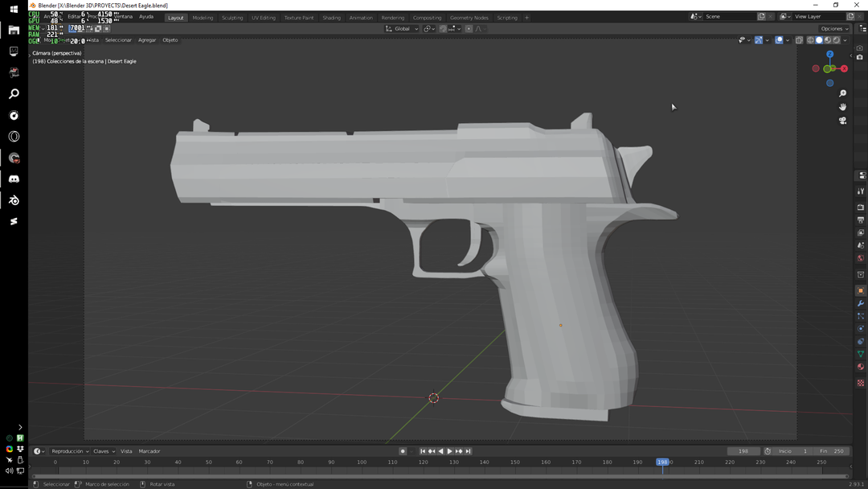This screenshot has width=868, height=489.
Task: Click frame 150 on the timeline scrubber
Action: click(x=515, y=462)
